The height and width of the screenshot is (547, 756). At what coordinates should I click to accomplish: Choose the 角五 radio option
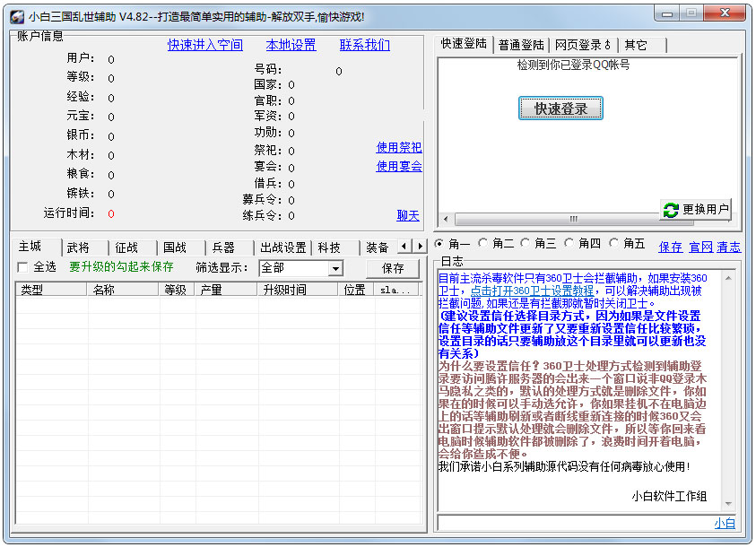(614, 244)
